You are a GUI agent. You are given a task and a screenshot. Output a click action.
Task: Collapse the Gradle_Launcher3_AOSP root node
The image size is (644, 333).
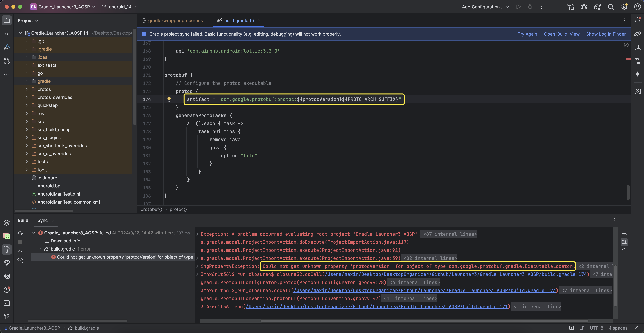[x=20, y=33]
